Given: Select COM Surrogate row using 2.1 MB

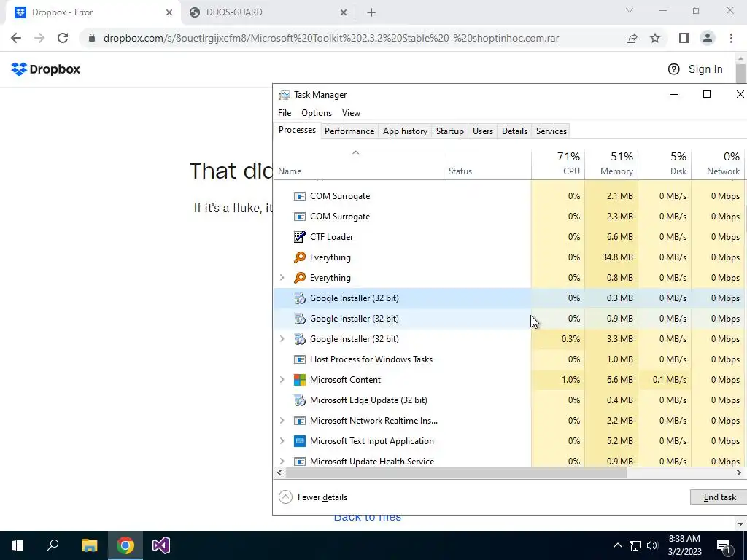Looking at the screenshot, I should coord(510,195).
